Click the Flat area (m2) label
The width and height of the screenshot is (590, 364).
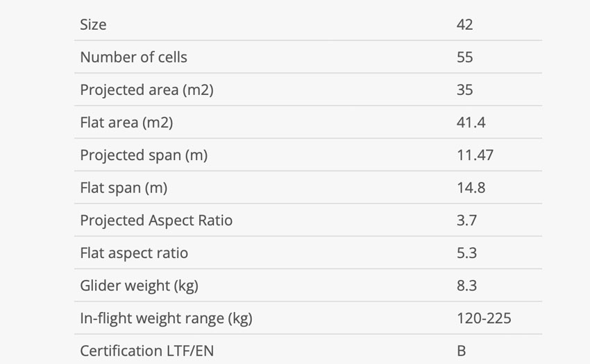pyautogui.click(x=126, y=123)
